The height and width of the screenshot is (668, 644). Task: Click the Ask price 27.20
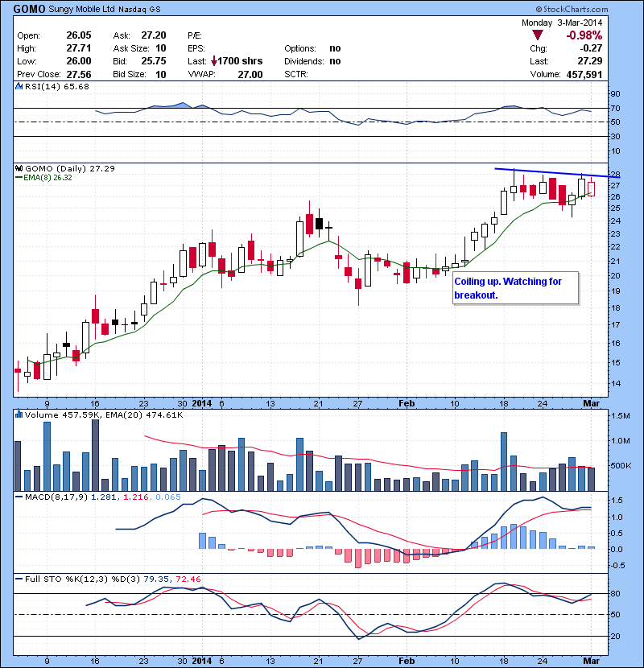tap(154, 35)
